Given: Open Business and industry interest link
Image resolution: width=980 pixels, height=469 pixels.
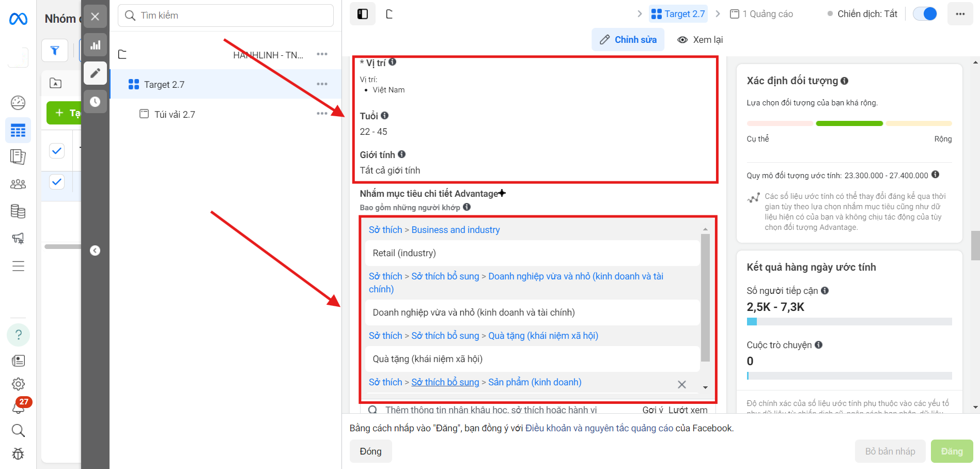Looking at the screenshot, I should tap(456, 230).
